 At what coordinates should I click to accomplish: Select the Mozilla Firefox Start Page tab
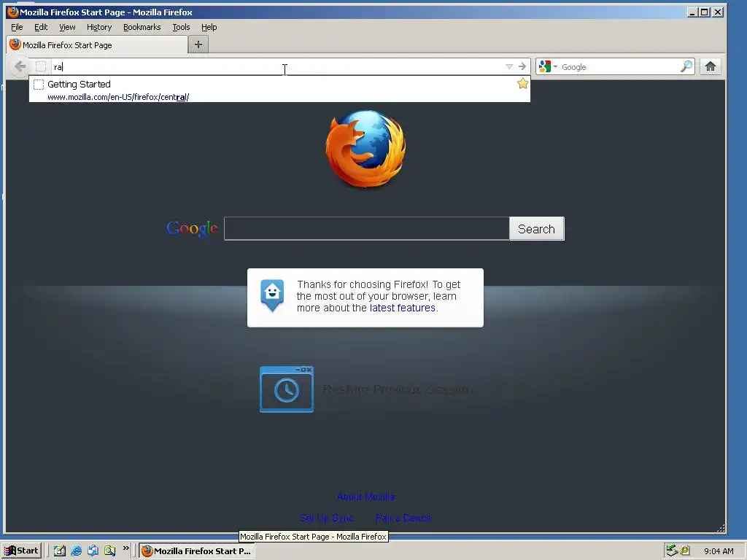tap(97, 44)
